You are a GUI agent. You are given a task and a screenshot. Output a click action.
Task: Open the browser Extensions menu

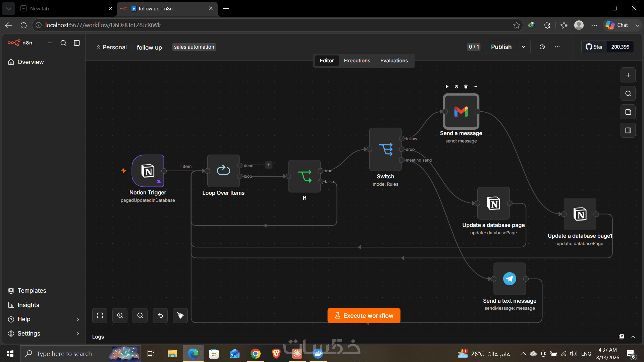tap(547, 25)
